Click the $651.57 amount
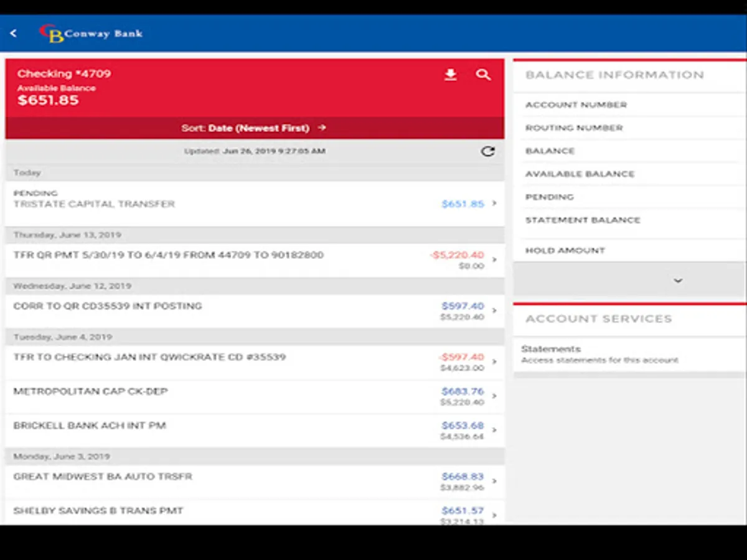Screen dimensions: 747x560 (x=463, y=511)
